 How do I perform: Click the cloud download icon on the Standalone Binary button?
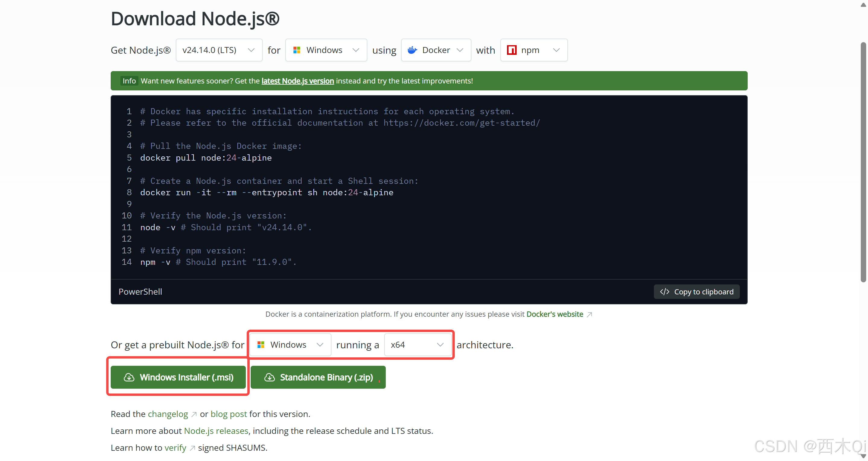click(269, 378)
